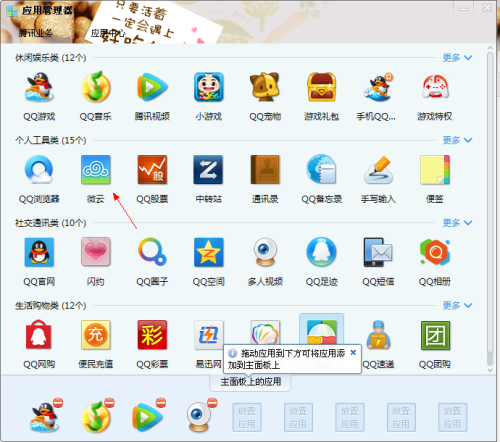Click the 腾讯视频 icon in bottom panel
The image size is (500, 442).
click(x=147, y=417)
